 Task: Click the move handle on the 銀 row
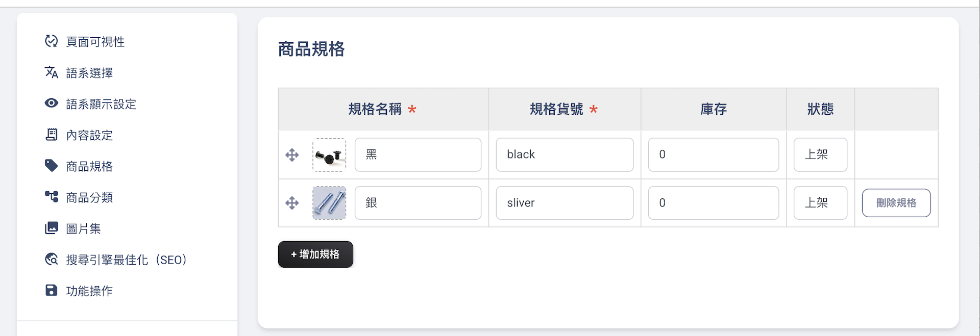point(292,203)
